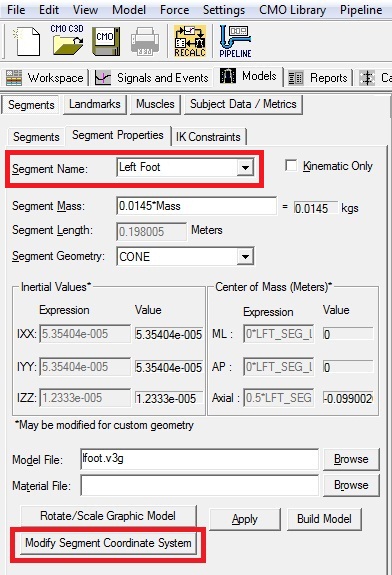
Task: Open Subject Data / Metrics tab
Action: pyautogui.click(x=243, y=104)
